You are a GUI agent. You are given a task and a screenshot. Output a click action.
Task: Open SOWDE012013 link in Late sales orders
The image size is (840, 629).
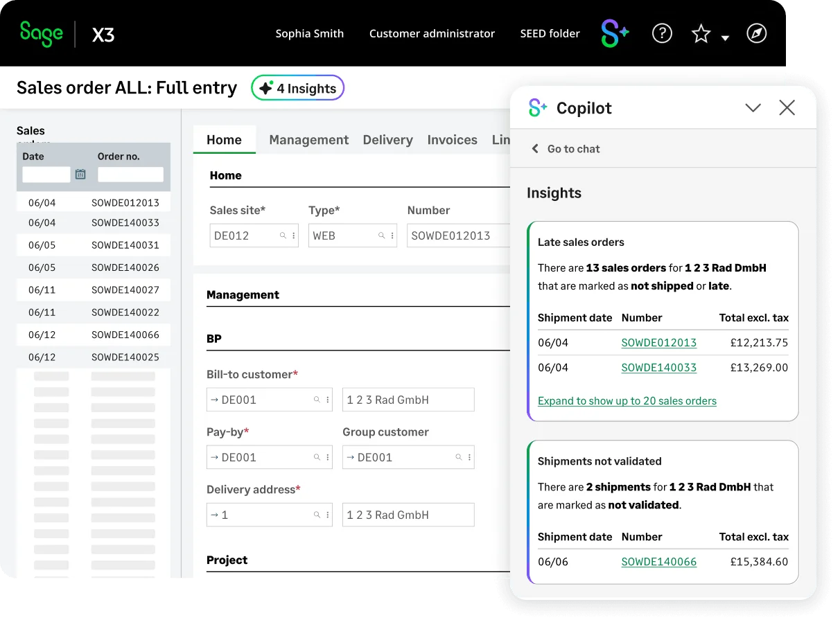[x=659, y=342]
